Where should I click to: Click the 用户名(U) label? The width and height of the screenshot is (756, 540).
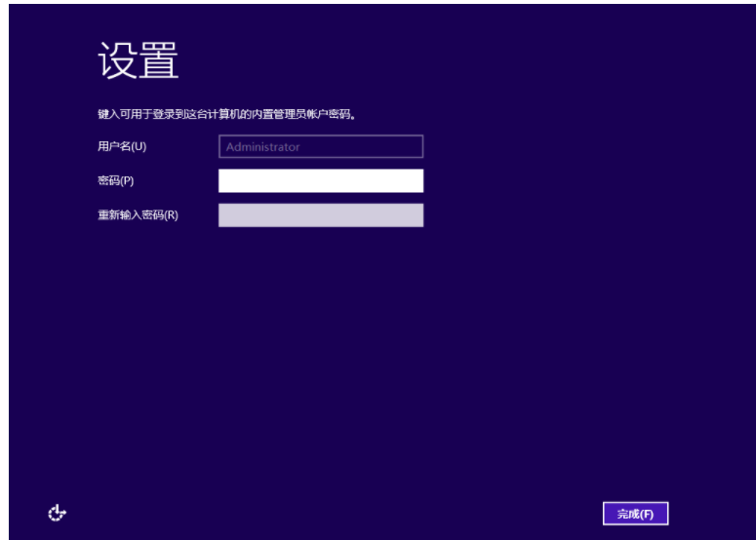122,146
